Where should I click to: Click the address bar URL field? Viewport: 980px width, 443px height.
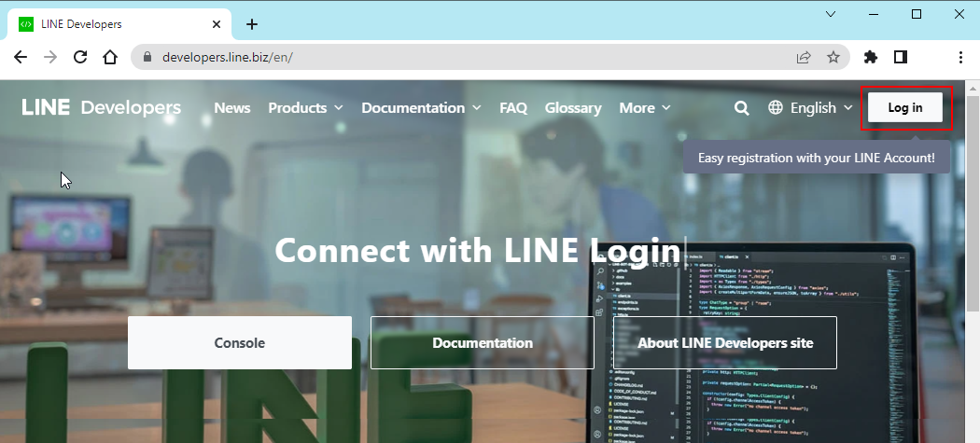(467, 57)
